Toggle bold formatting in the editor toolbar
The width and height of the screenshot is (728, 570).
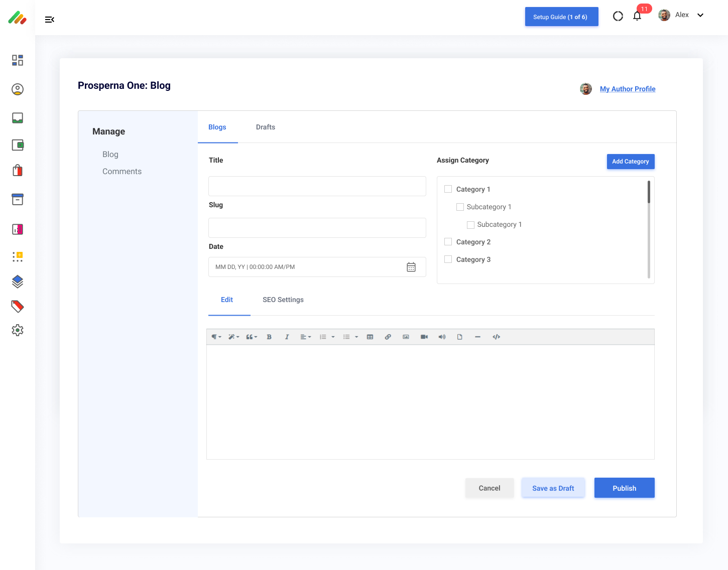point(269,337)
